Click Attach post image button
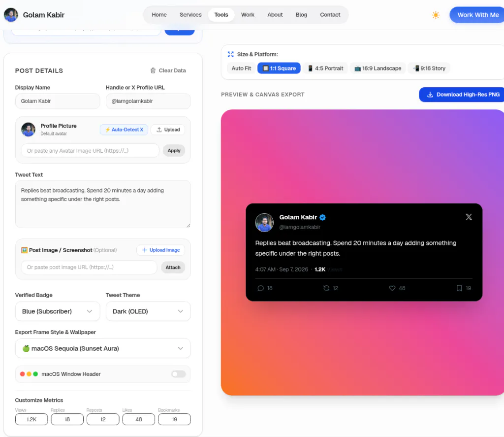504x437 pixels. click(x=173, y=268)
